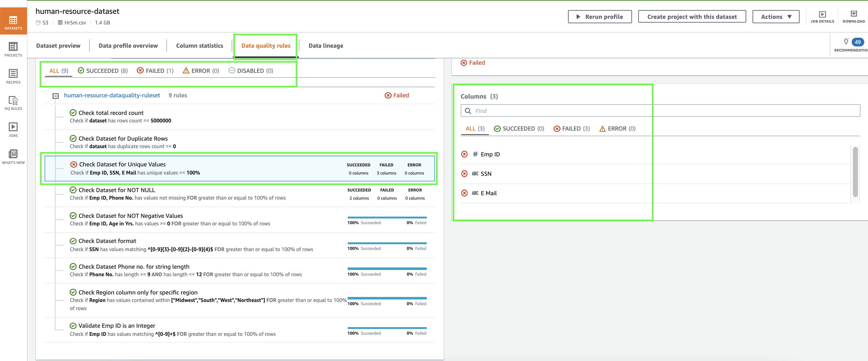Image resolution: width=868 pixels, height=361 pixels.
Task: Collapse the human-resource-dataquality-ruleset tree
Action: coord(56,96)
